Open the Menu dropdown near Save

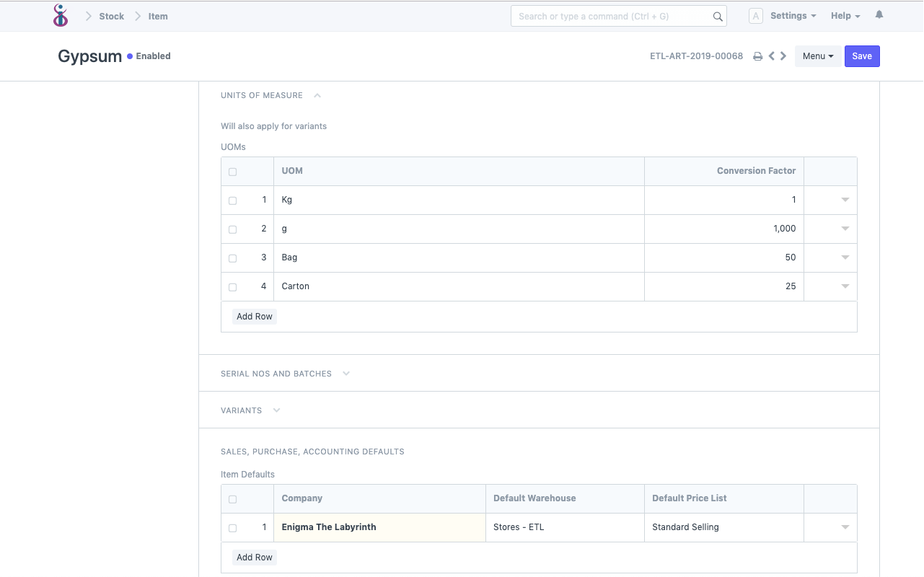pyautogui.click(x=818, y=56)
